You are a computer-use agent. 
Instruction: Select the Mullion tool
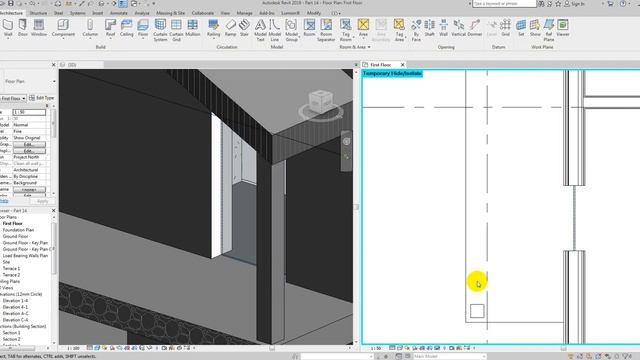pyautogui.click(x=193, y=28)
